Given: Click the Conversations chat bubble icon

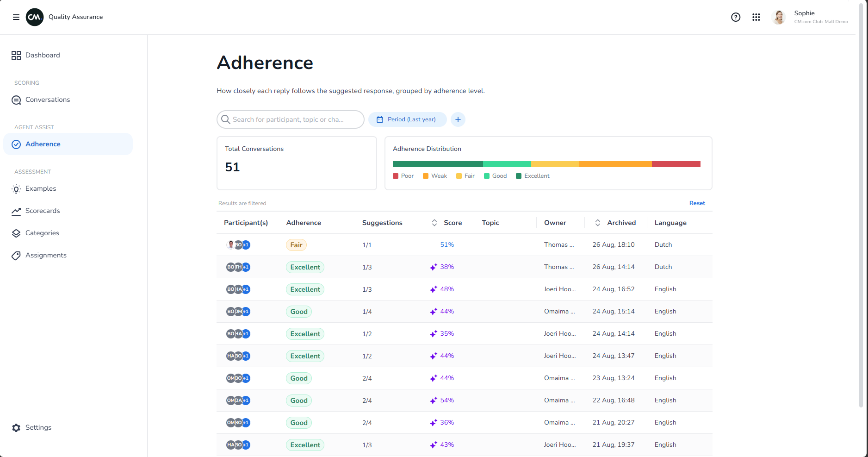Looking at the screenshot, I should click(x=16, y=100).
